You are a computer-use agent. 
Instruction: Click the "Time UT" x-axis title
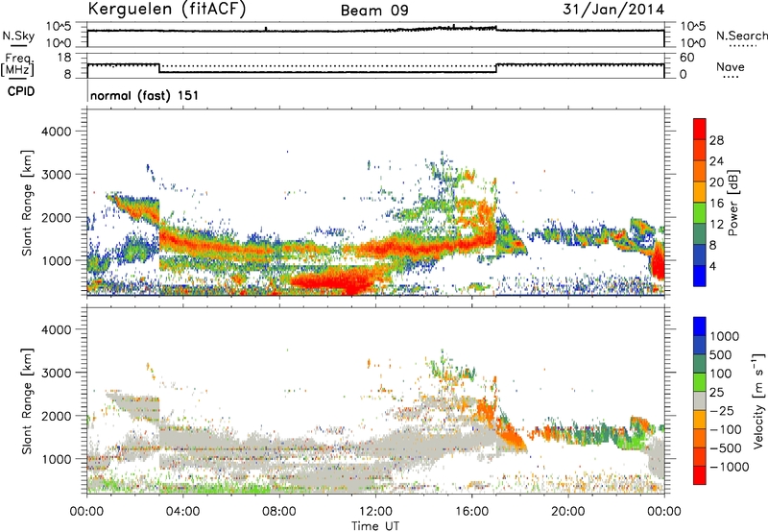tap(375, 526)
